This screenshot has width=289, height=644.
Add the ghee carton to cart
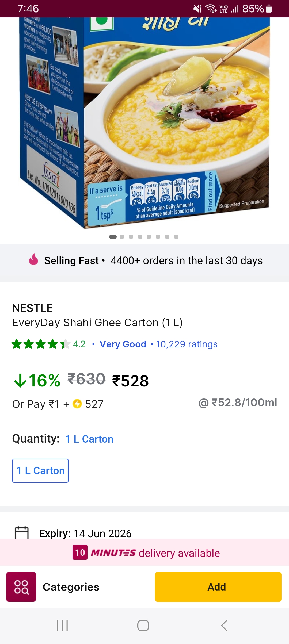(x=218, y=587)
